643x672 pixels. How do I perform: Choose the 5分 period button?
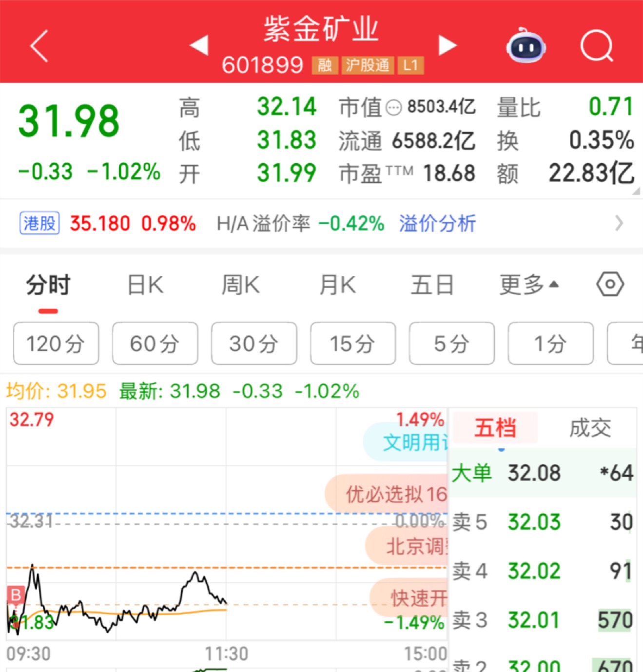click(452, 343)
